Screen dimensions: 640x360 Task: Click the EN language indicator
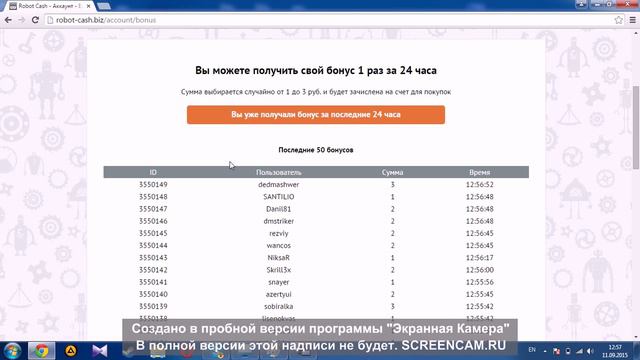532,350
